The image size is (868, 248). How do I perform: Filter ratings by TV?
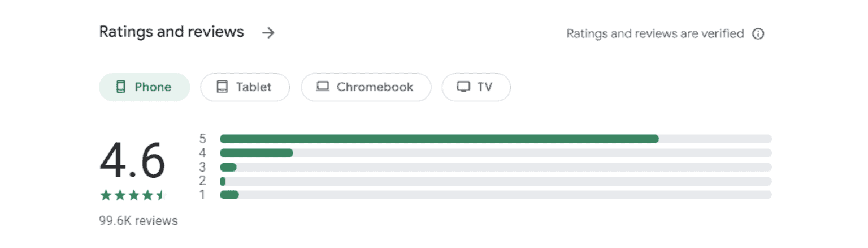pos(476,87)
